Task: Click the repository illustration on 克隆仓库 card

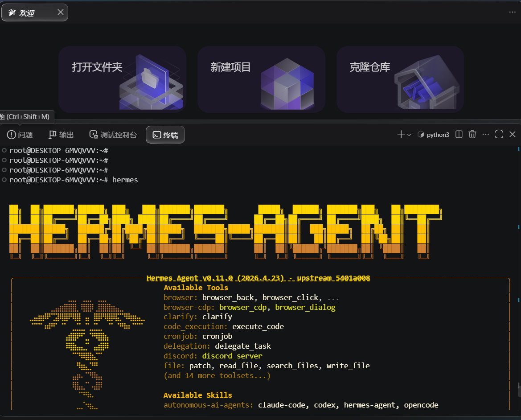Action: [x=427, y=83]
